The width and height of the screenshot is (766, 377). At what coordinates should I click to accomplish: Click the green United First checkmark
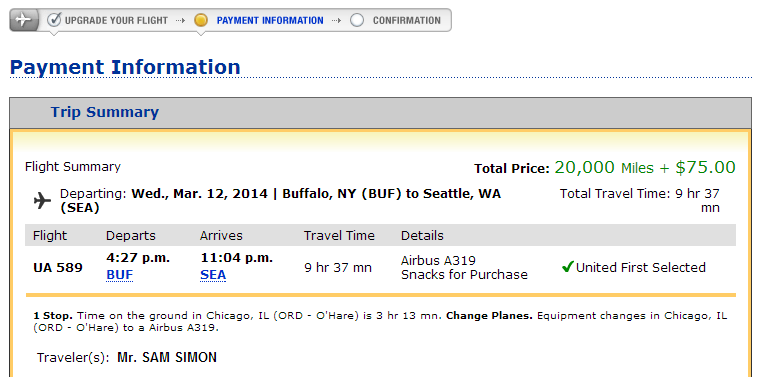567,267
